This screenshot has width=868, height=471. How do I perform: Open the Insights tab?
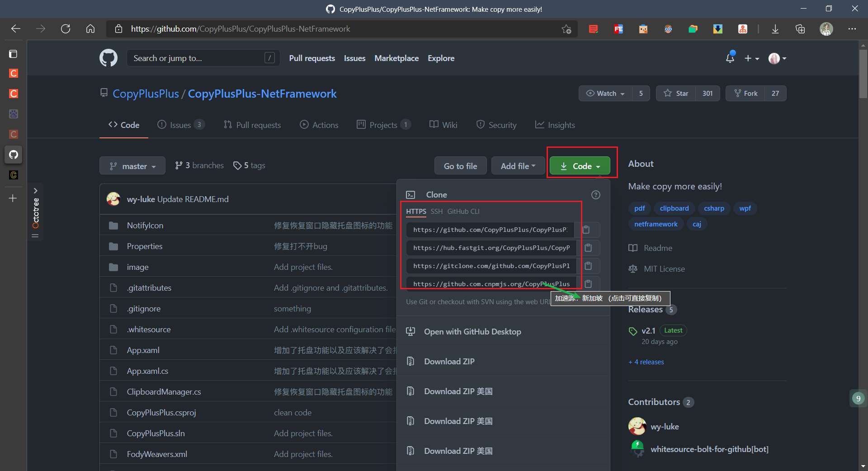[x=555, y=125]
